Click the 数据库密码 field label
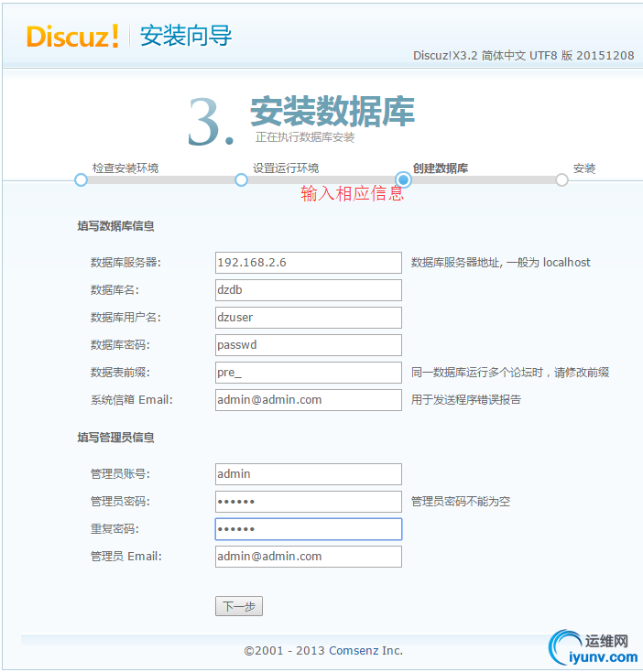Viewport: 643px width, 672px height. [120, 344]
